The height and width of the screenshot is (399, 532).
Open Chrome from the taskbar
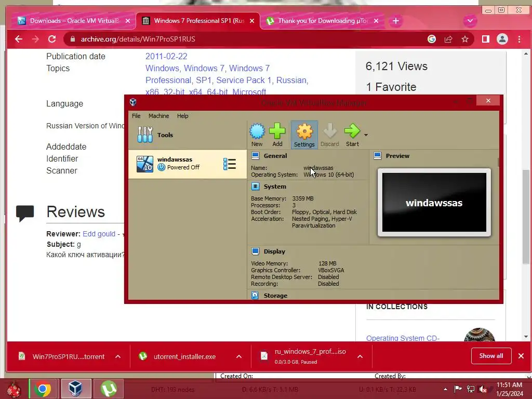pos(43,389)
